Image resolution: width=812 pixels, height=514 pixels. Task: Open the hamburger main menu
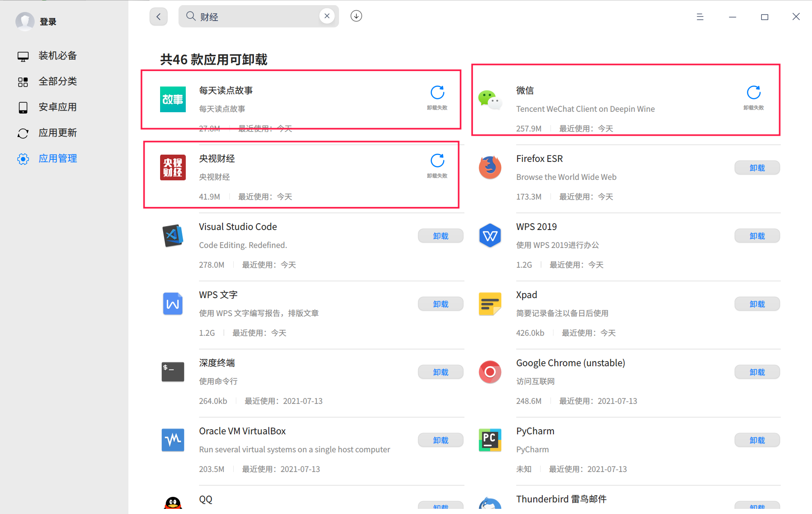(x=700, y=17)
